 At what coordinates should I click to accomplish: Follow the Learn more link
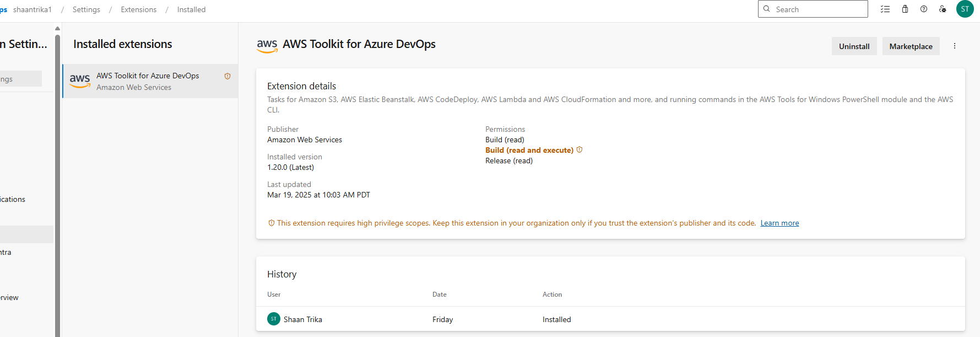[779, 223]
